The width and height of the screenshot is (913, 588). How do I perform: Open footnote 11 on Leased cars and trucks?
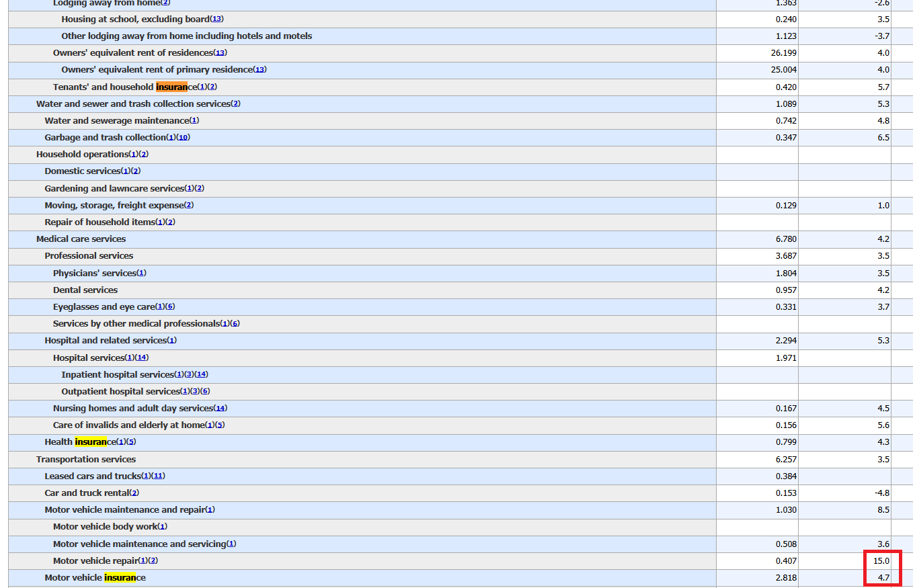point(158,476)
